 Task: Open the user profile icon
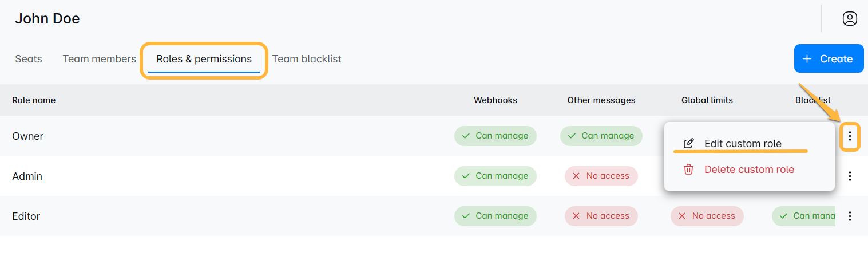click(850, 19)
